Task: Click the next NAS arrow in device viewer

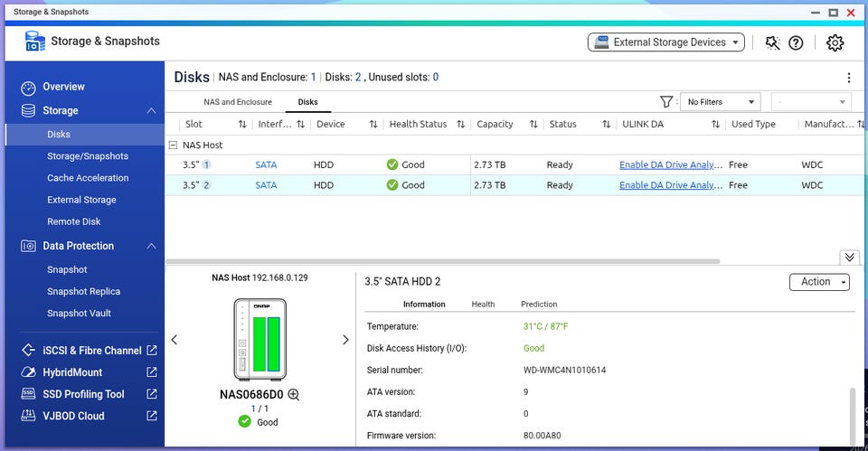Action: [344, 340]
